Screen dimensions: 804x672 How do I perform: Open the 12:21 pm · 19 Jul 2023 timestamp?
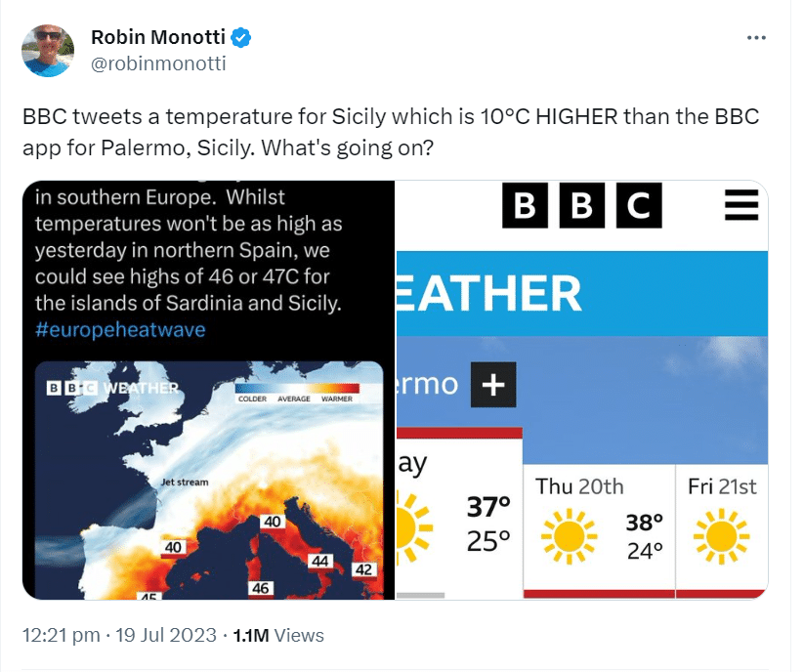tap(119, 635)
